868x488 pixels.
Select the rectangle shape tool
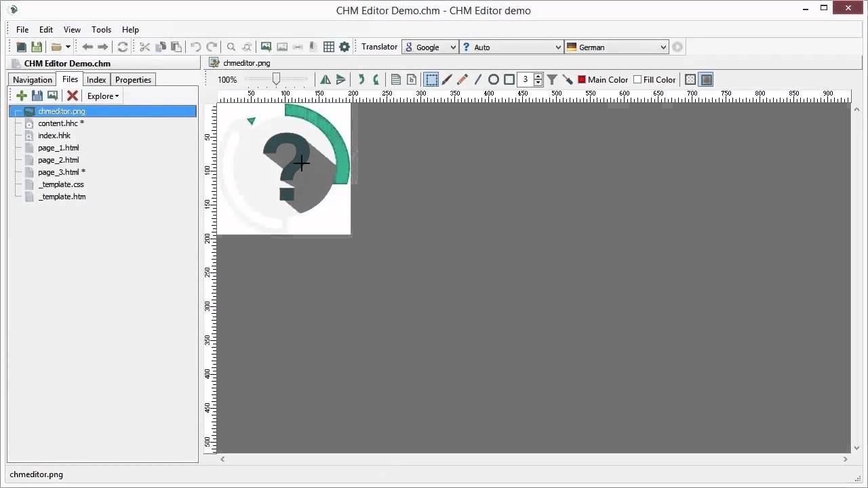click(509, 79)
